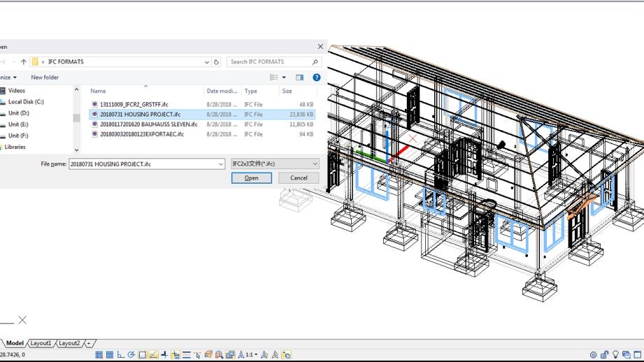This screenshot has height=362, width=644.
Task: Sort files by Date modified column
Action: click(222, 91)
